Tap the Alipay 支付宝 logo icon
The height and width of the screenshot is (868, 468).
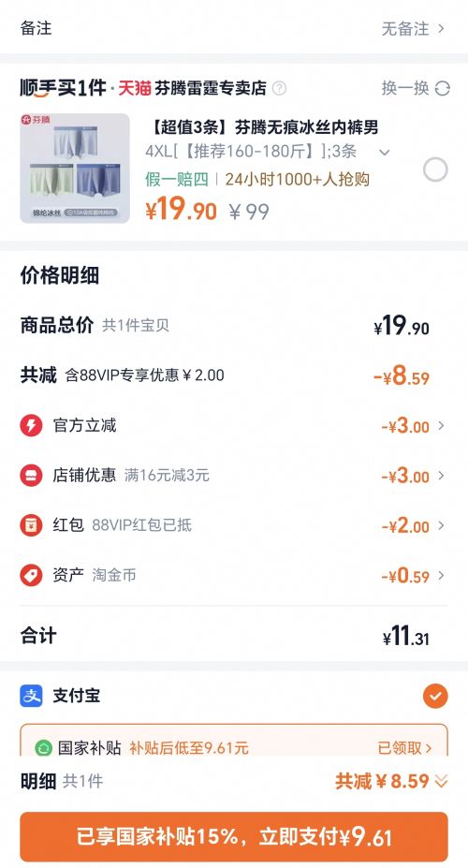coord(31,696)
